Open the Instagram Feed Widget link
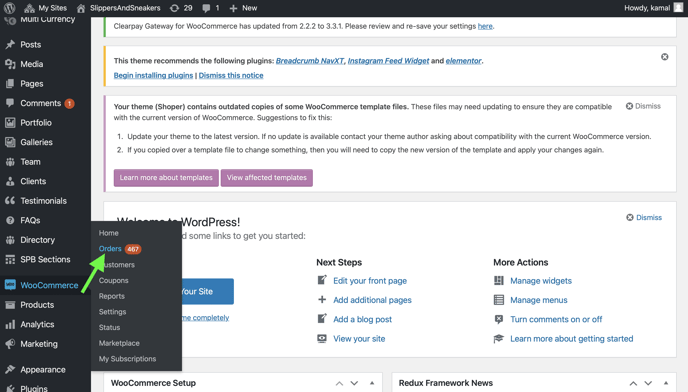 coord(388,61)
